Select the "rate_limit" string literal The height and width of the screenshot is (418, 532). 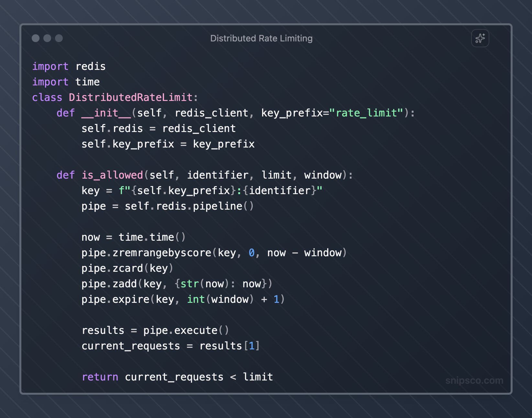[x=366, y=113]
